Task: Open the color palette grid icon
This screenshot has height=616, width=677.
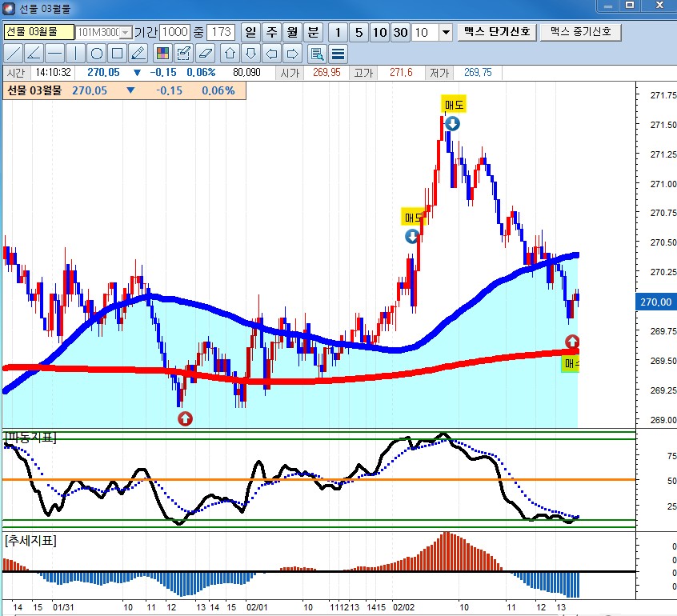Action: click(162, 54)
